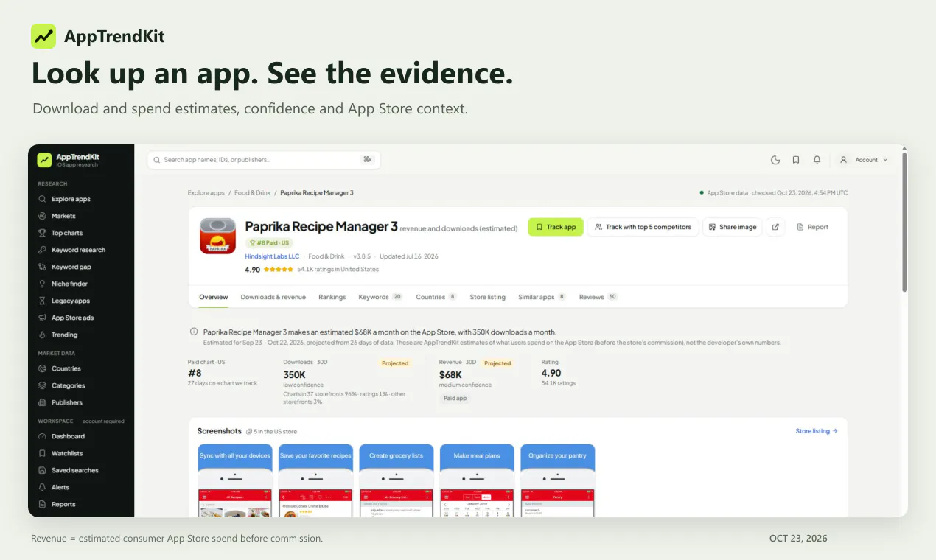Click the $68K revenue value
The width and height of the screenshot is (936, 560).
coord(450,374)
